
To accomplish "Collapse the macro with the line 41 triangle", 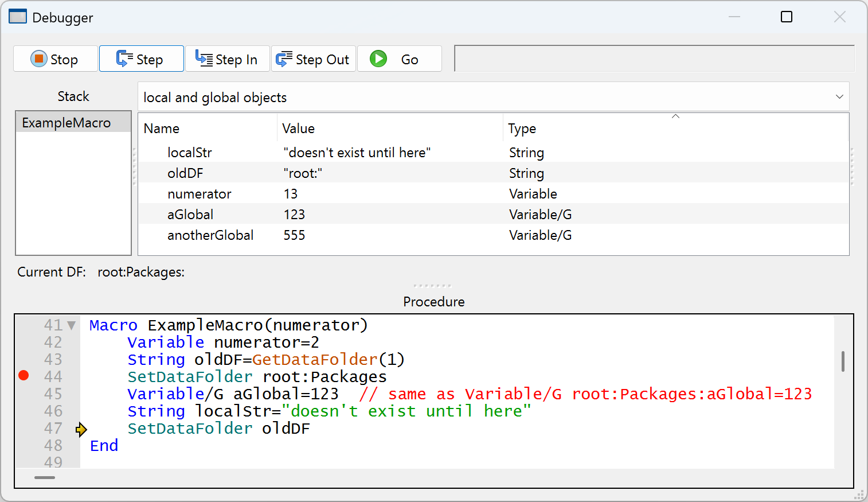I will tap(72, 325).
